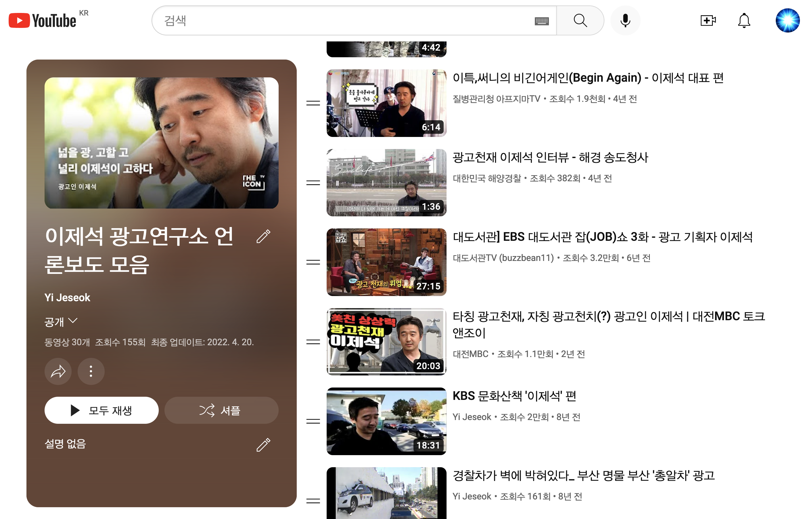
Task: Open the partially visible 4:42 video thumbnail
Action: click(386, 49)
